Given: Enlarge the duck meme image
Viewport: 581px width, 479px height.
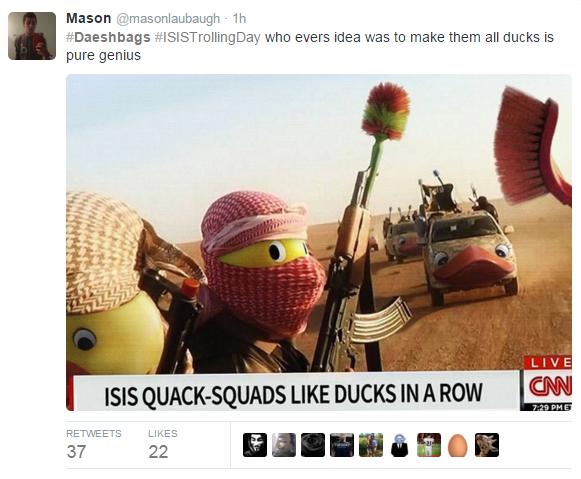Looking at the screenshot, I should point(319,243).
